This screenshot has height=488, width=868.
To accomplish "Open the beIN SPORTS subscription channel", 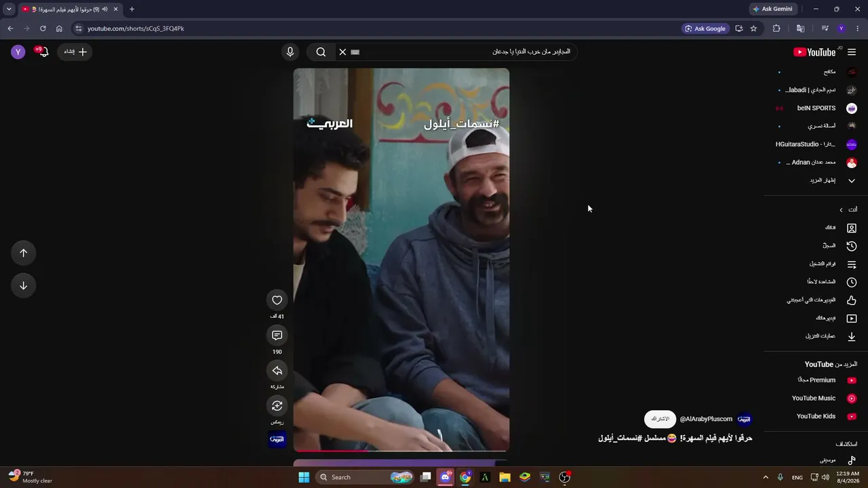I will click(x=817, y=108).
